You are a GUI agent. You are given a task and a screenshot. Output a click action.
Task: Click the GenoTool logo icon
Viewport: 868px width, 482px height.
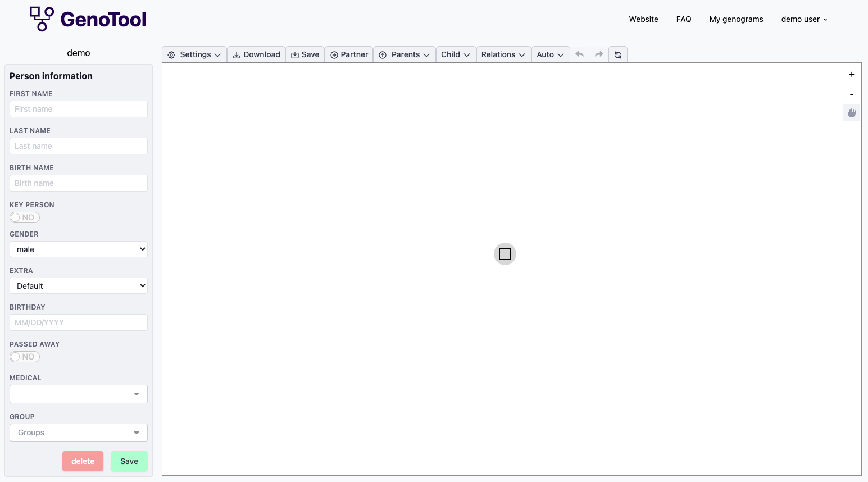(40, 19)
